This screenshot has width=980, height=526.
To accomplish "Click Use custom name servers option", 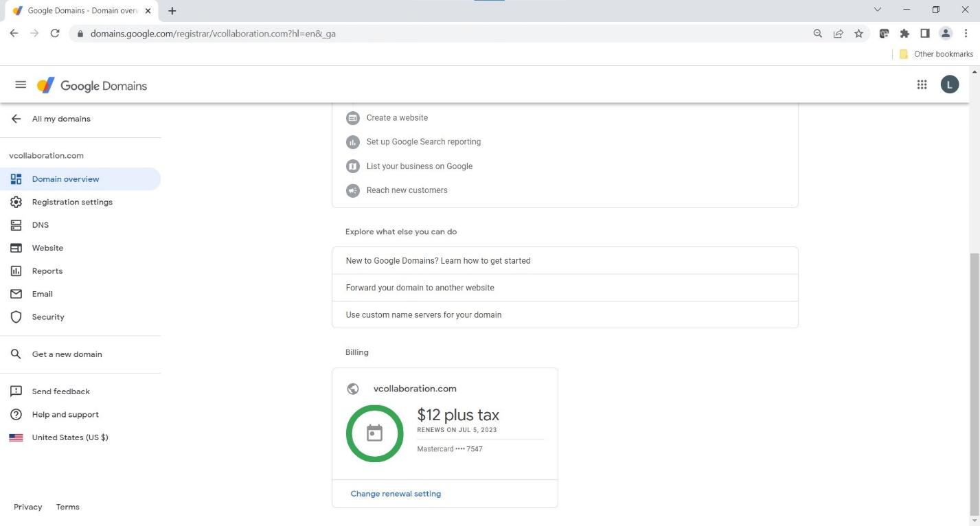I will point(423,315).
